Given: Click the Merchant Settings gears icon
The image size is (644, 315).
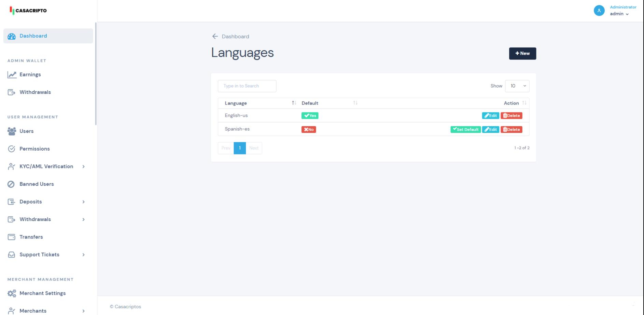Looking at the screenshot, I should [x=12, y=293].
